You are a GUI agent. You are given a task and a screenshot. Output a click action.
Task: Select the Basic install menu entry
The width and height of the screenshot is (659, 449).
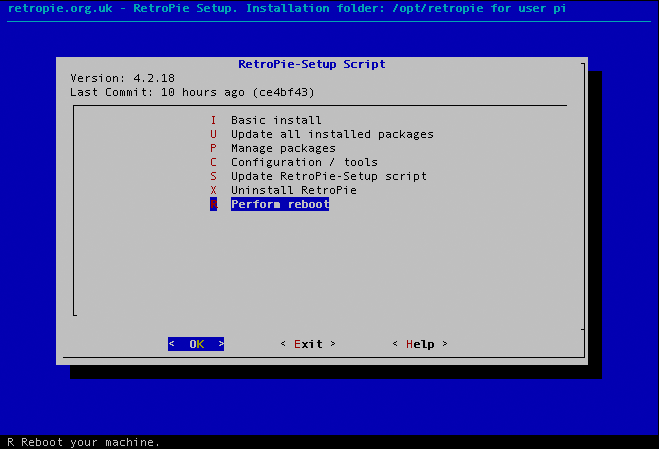coord(266,120)
